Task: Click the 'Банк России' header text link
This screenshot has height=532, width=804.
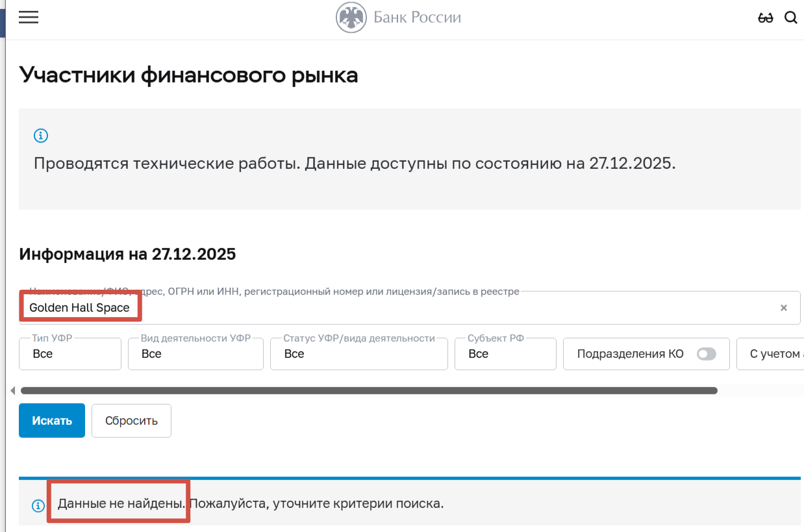Action: tap(417, 18)
